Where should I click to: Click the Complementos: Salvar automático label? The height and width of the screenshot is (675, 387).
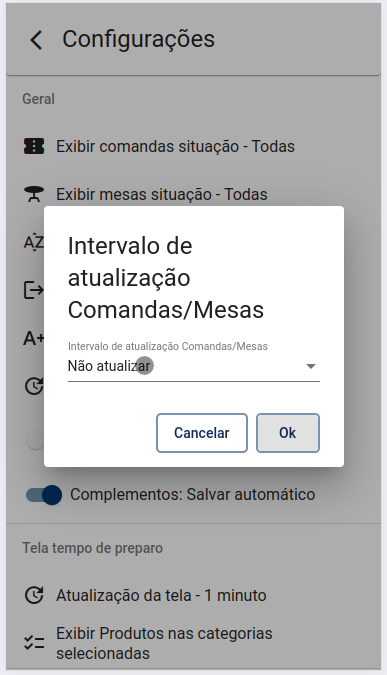click(x=192, y=495)
